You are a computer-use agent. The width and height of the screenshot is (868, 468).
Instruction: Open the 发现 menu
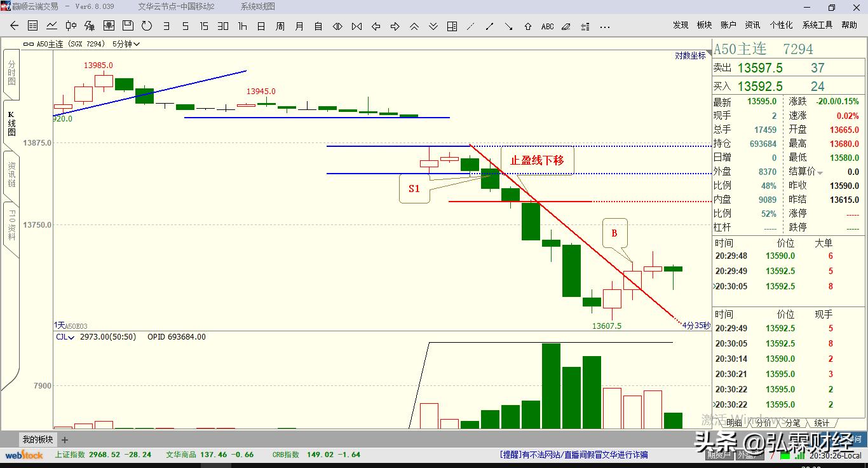(681, 25)
